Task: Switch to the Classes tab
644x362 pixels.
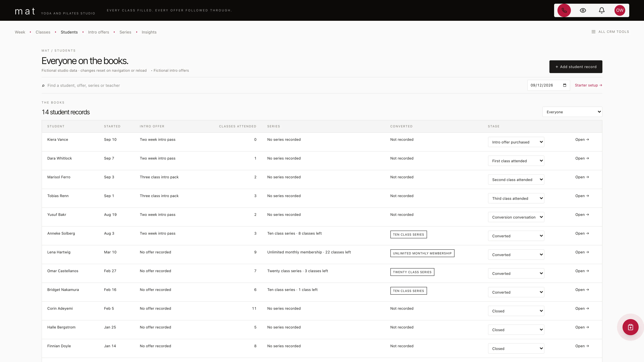Action: [x=43, y=32]
